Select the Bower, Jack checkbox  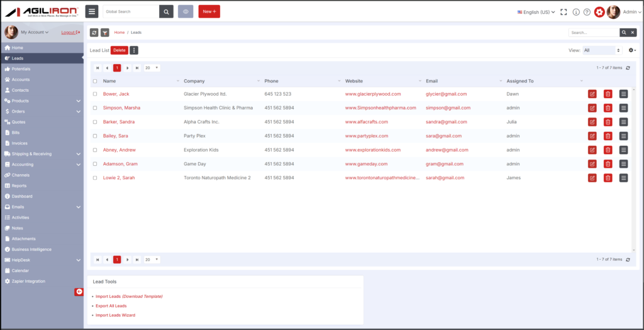pos(95,94)
